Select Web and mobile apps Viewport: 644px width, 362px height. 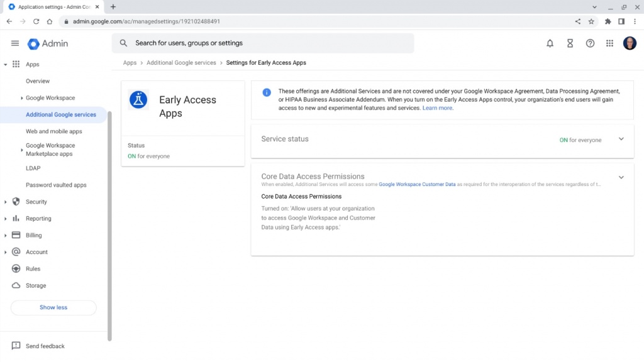tap(54, 131)
